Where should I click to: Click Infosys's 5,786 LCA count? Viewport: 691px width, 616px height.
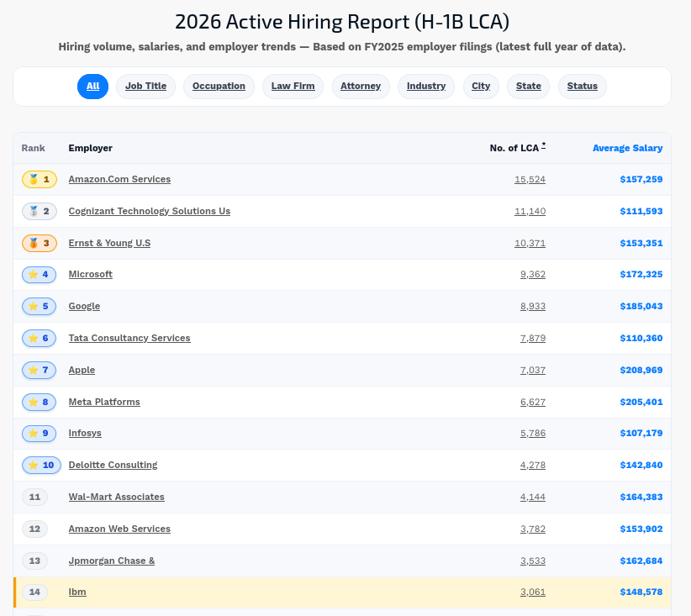[533, 433]
